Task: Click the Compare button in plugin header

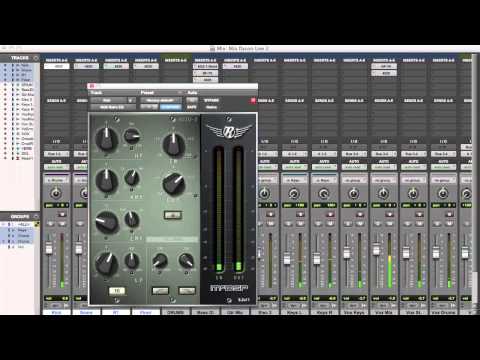Action: coord(170,107)
